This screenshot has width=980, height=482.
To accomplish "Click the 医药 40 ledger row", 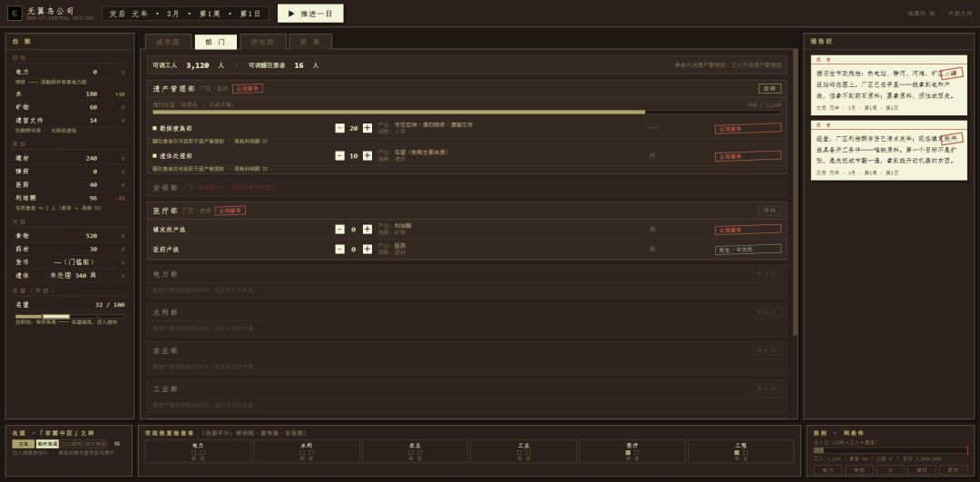I will click(70, 184).
